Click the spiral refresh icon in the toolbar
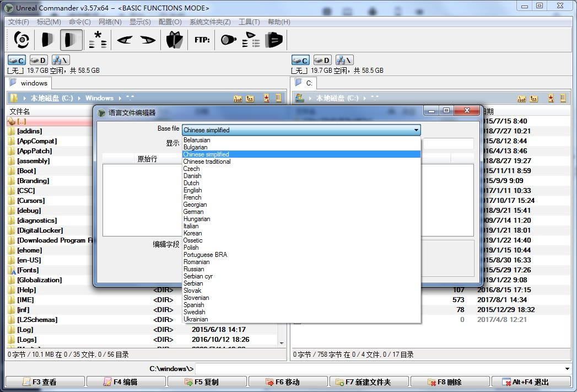577x392 pixels. coord(21,40)
